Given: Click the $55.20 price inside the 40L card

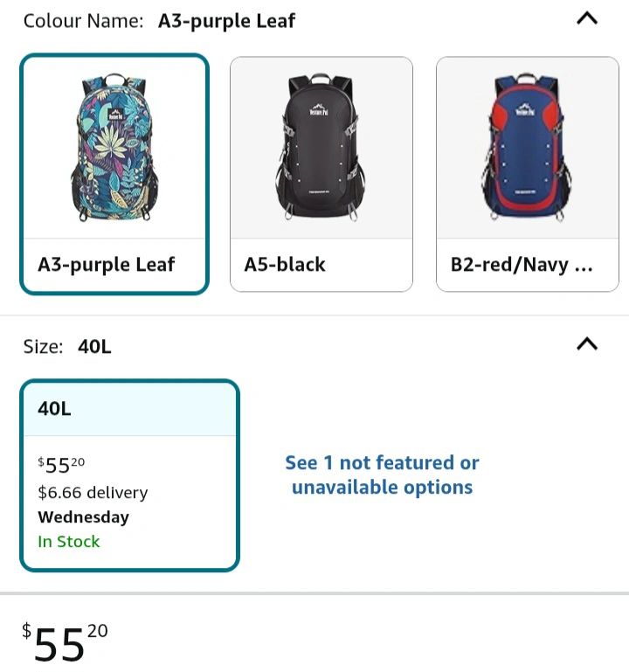Looking at the screenshot, I should 61,466.
